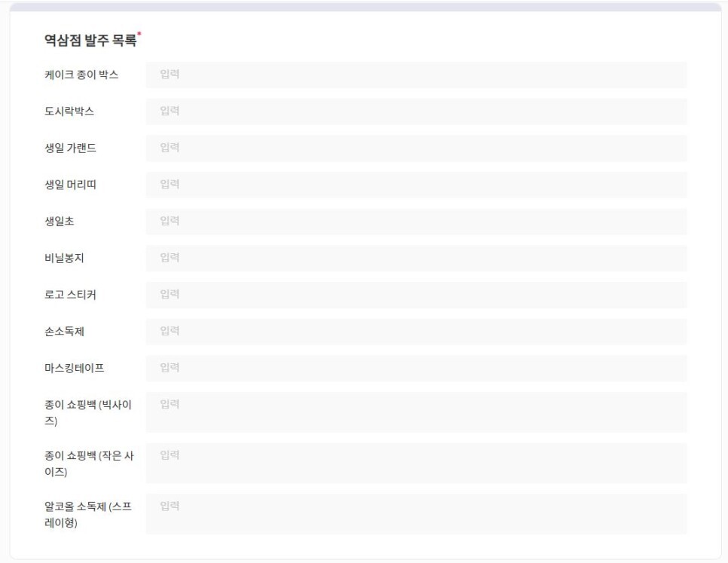Click the 알코올 소독제 (스프레이형) label

(x=88, y=514)
